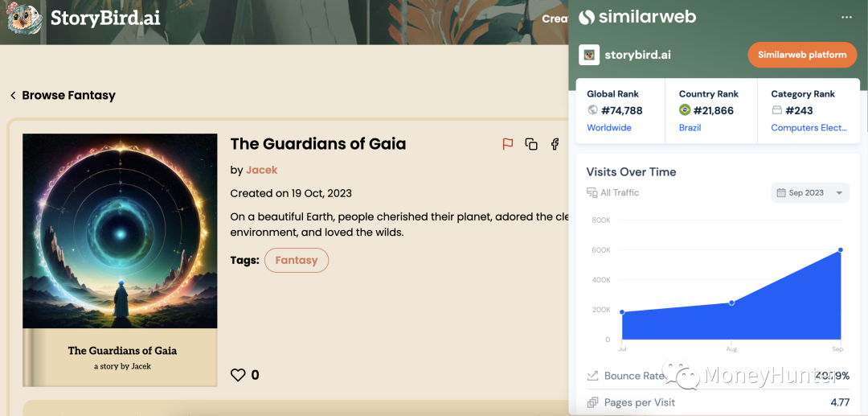Click the storybird.ai favicon in Similarweb panel

pos(589,55)
